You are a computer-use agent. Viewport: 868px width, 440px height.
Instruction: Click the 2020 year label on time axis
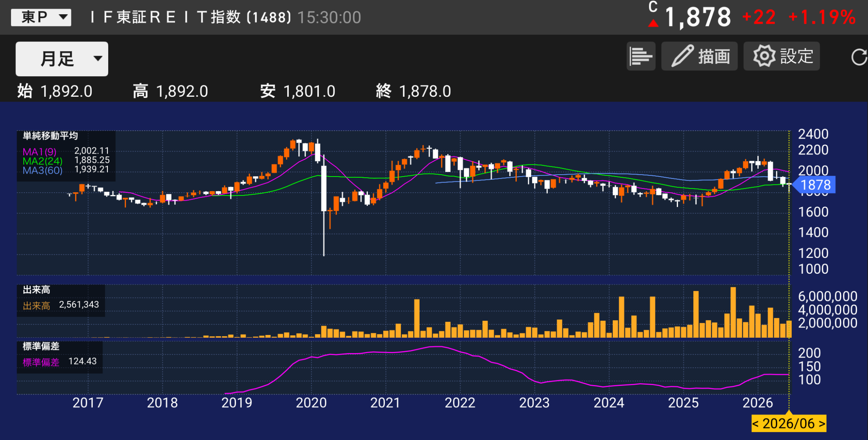311,403
